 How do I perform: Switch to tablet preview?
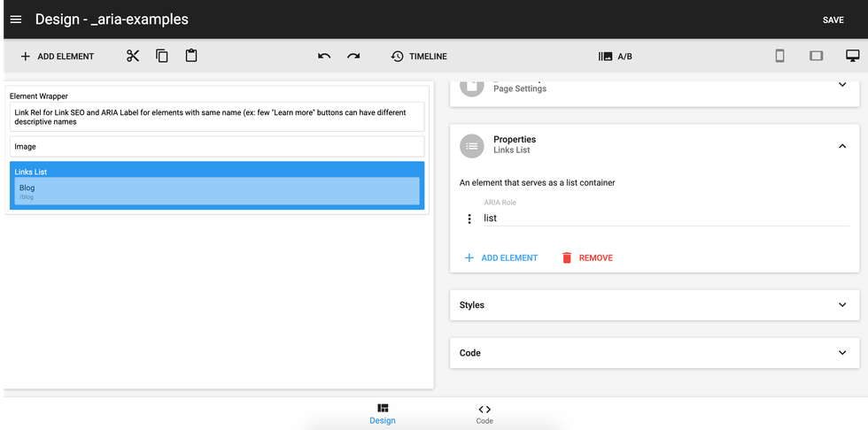(816, 56)
